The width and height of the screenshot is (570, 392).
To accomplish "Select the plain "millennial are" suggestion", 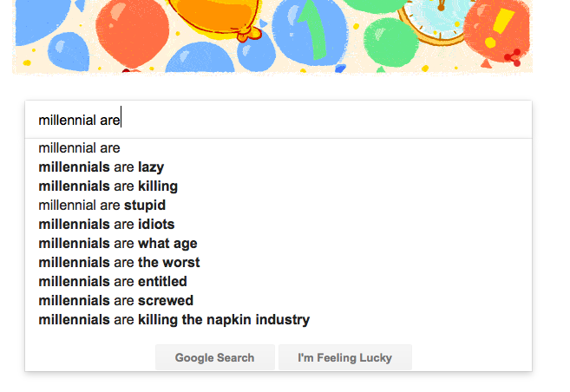I will pyautogui.click(x=80, y=148).
